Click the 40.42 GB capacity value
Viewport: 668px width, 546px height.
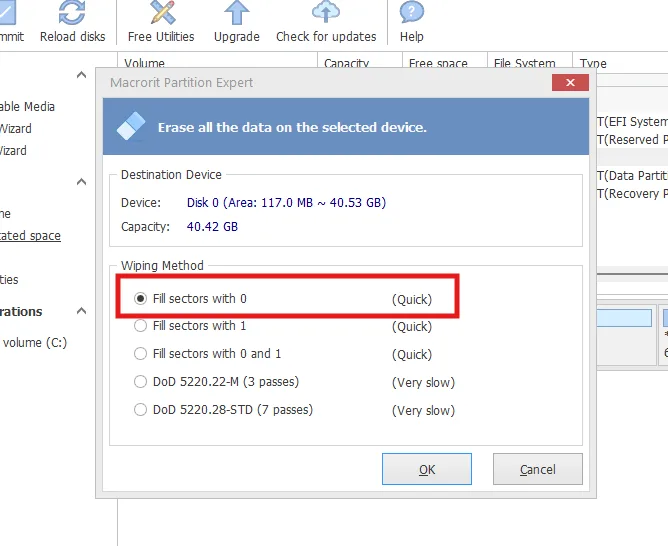coord(212,227)
